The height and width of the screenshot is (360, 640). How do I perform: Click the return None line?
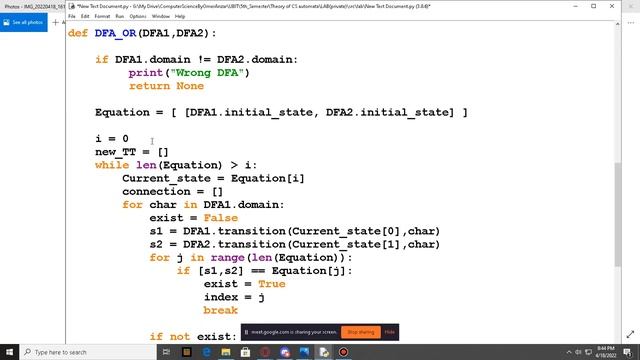166,86
